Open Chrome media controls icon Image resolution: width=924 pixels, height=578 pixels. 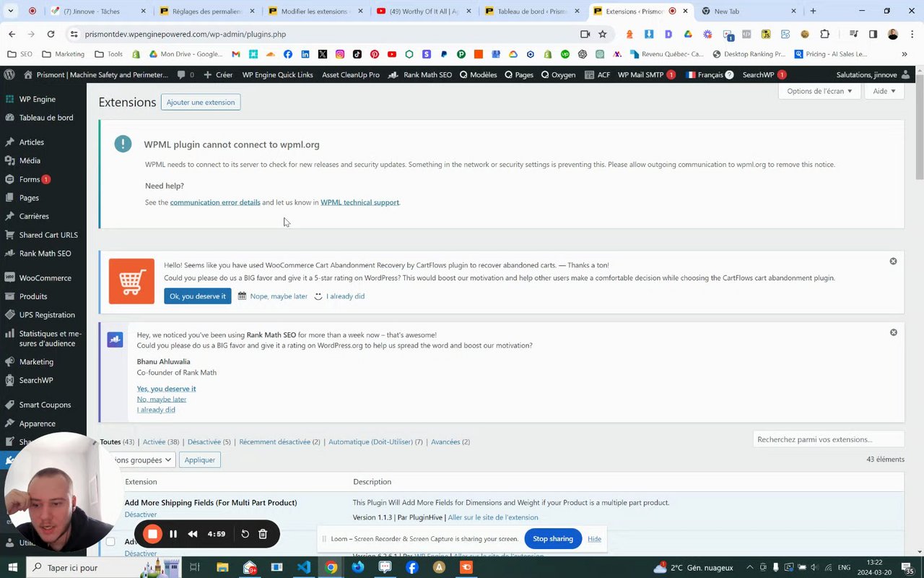pos(853,34)
